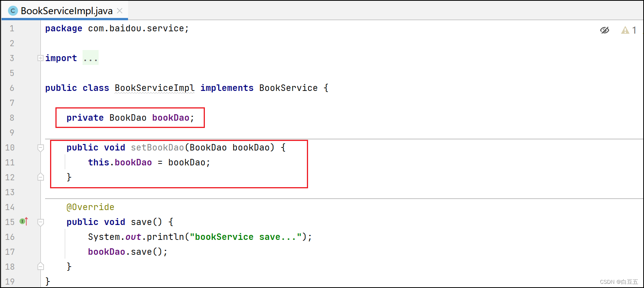Click line number 19 in the gutter
The height and width of the screenshot is (288, 644).
click(10, 282)
